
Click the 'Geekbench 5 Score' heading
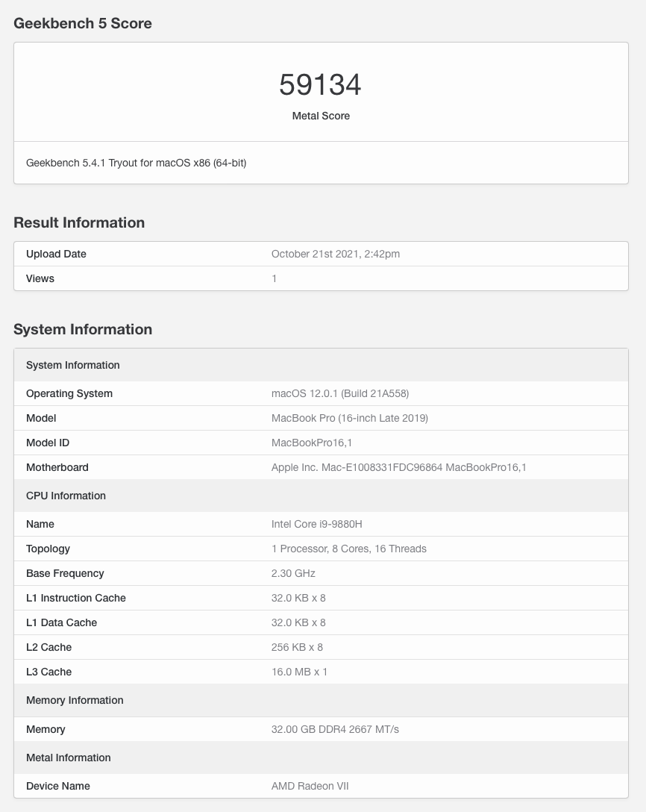[x=83, y=23]
